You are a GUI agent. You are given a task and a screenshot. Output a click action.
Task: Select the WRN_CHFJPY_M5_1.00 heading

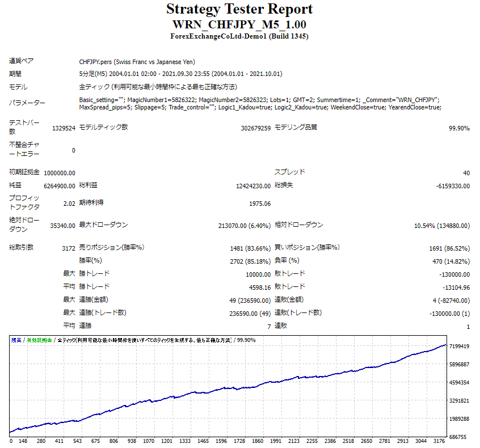(239, 24)
